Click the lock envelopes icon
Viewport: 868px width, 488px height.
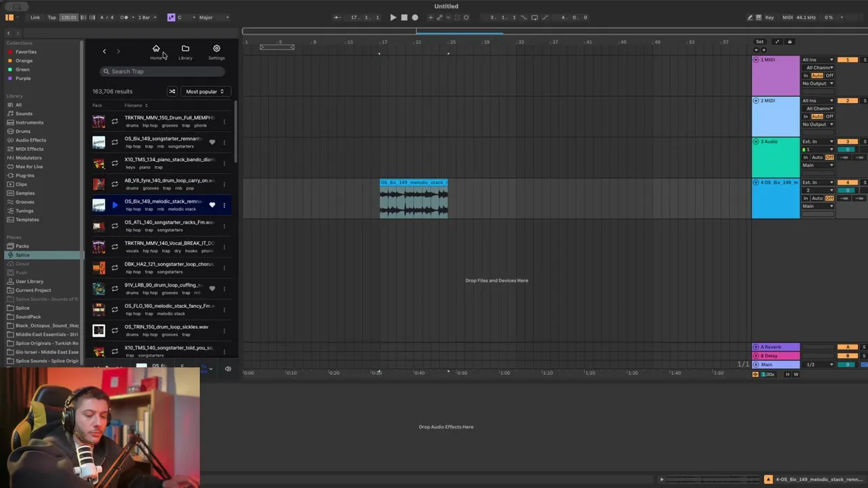[789, 41]
